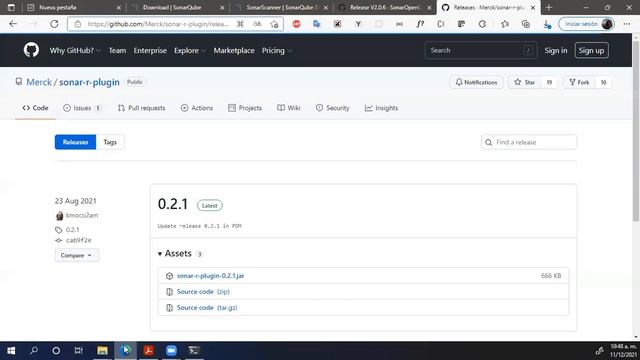This screenshot has height=360, width=640.
Task: Open terminal app from taskbar
Action: tap(194, 351)
